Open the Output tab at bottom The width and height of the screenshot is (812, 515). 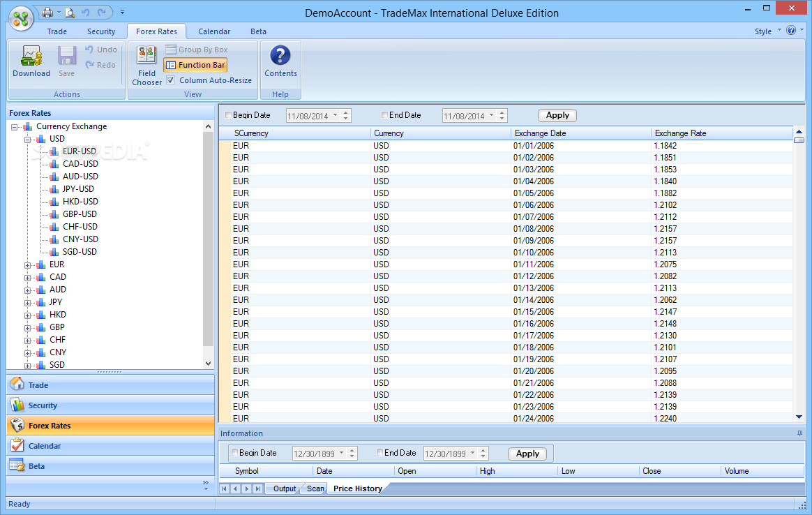[x=285, y=488]
